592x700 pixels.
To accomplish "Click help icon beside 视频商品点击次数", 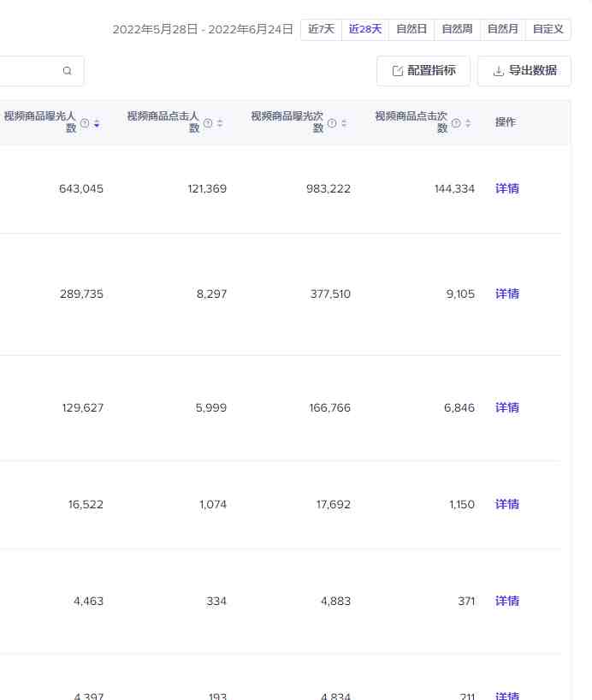I will click(x=456, y=123).
